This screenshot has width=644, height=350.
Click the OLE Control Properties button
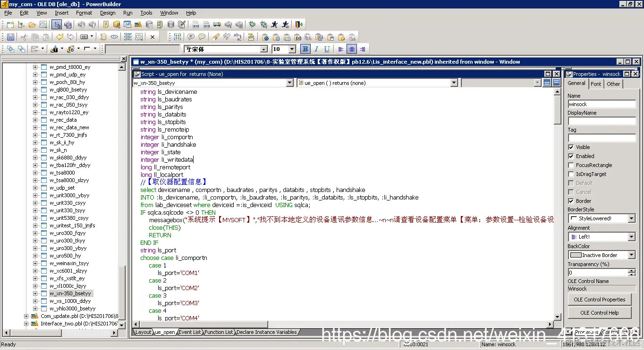599,300
